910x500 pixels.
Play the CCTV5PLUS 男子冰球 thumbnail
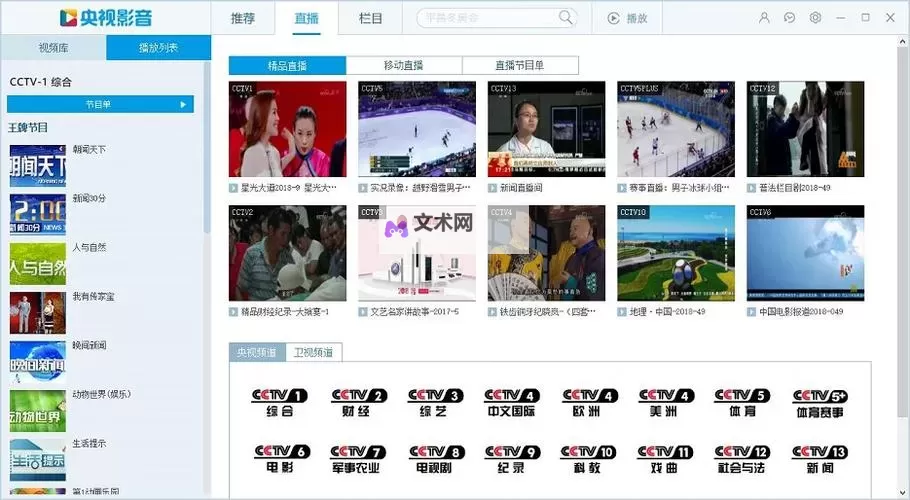pyautogui.click(x=676, y=129)
